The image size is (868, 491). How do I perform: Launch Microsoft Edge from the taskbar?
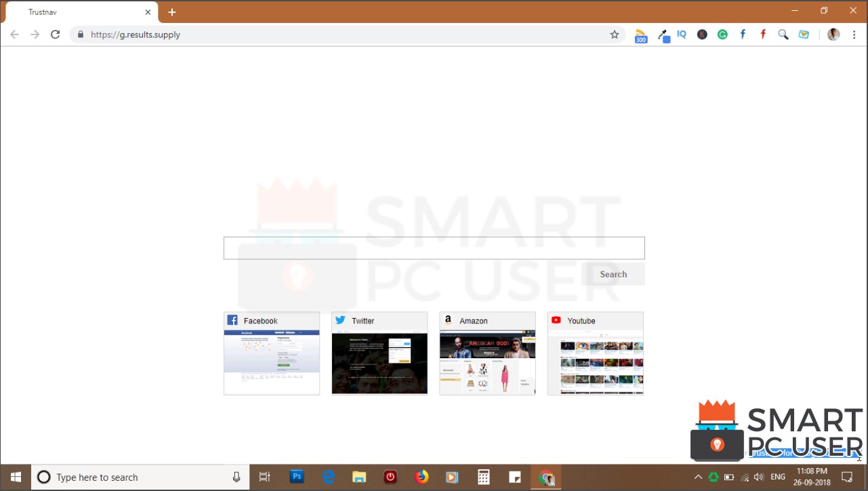pyautogui.click(x=329, y=477)
